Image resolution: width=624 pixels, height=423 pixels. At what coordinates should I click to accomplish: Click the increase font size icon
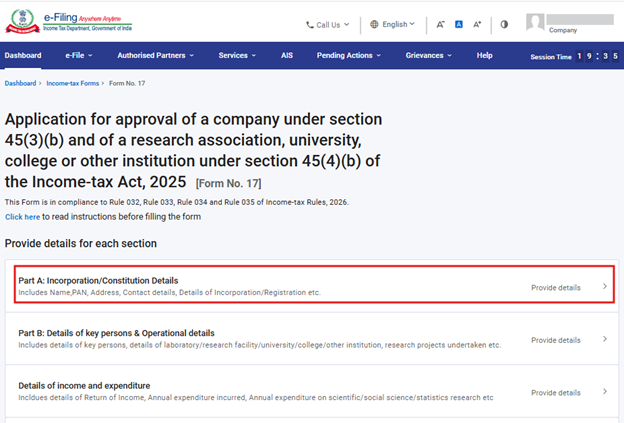[477, 24]
